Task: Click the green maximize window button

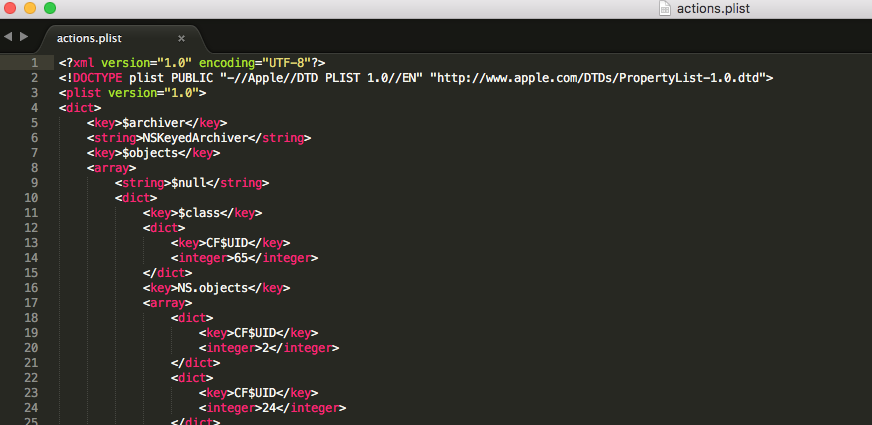Action: [50, 8]
